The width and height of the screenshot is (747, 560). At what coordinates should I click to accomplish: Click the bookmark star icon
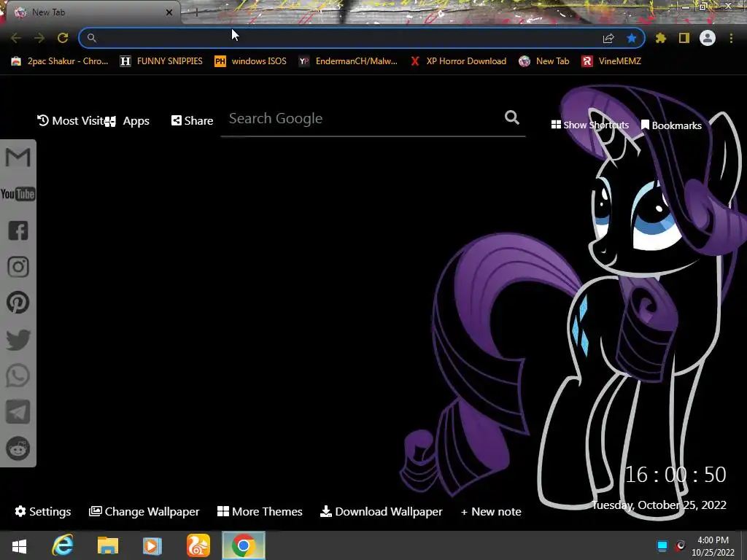click(x=632, y=38)
